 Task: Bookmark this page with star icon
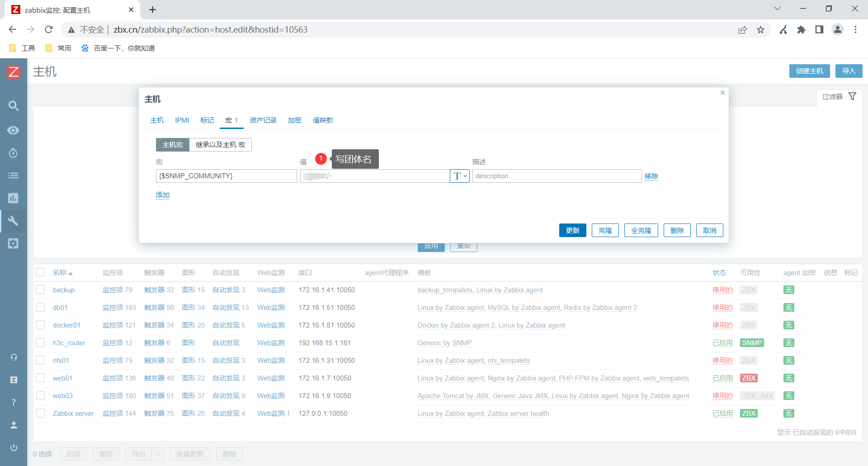(x=761, y=29)
